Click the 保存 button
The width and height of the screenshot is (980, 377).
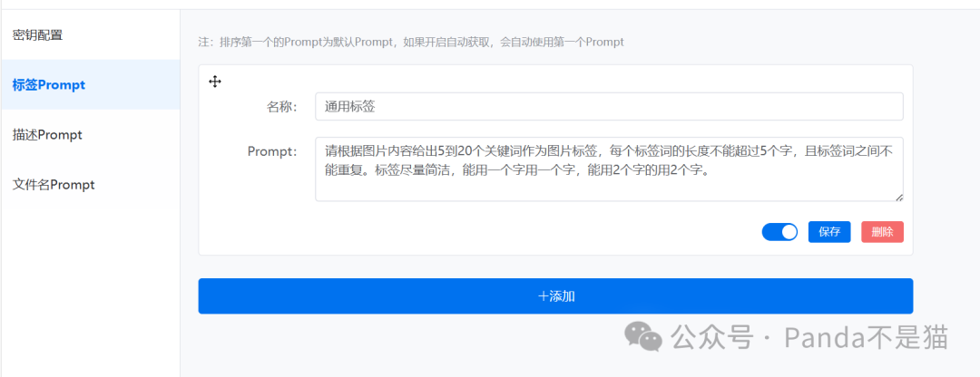pyautogui.click(x=829, y=232)
